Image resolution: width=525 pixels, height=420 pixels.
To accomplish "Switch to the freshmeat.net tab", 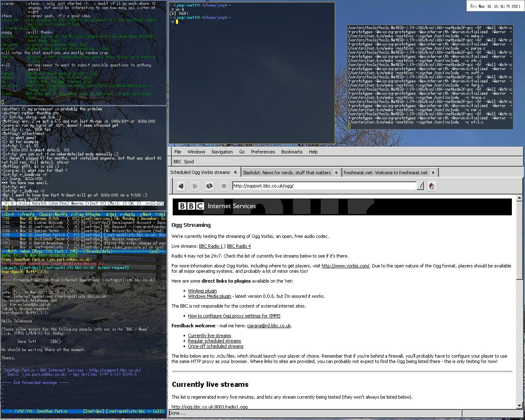I will click(x=385, y=173).
